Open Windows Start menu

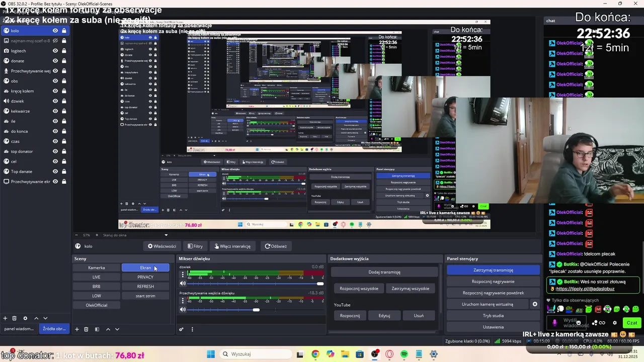(211, 354)
